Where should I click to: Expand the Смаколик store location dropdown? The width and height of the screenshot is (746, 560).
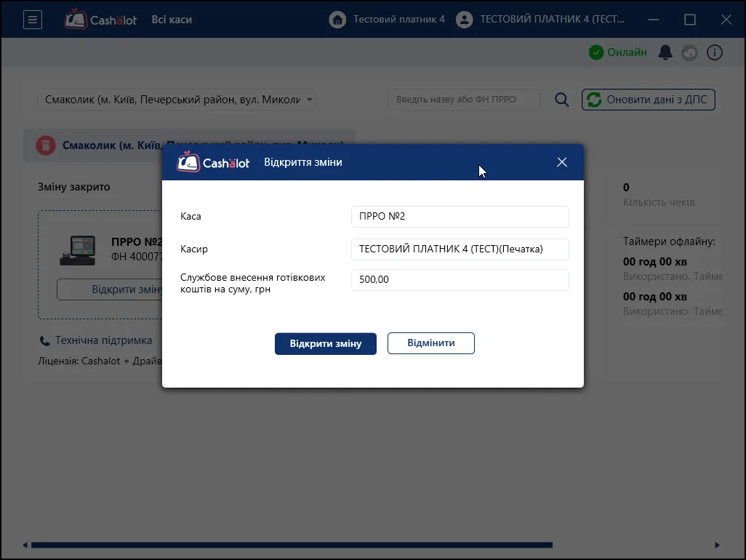(x=177, y=100)
